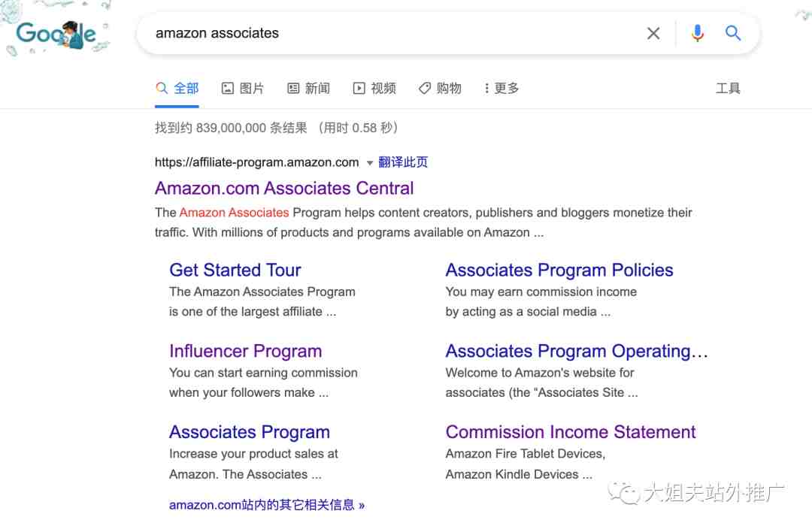Viewport: 812px width, 529px height.
Task: Clear search text with the X icon
Action: 653,34
